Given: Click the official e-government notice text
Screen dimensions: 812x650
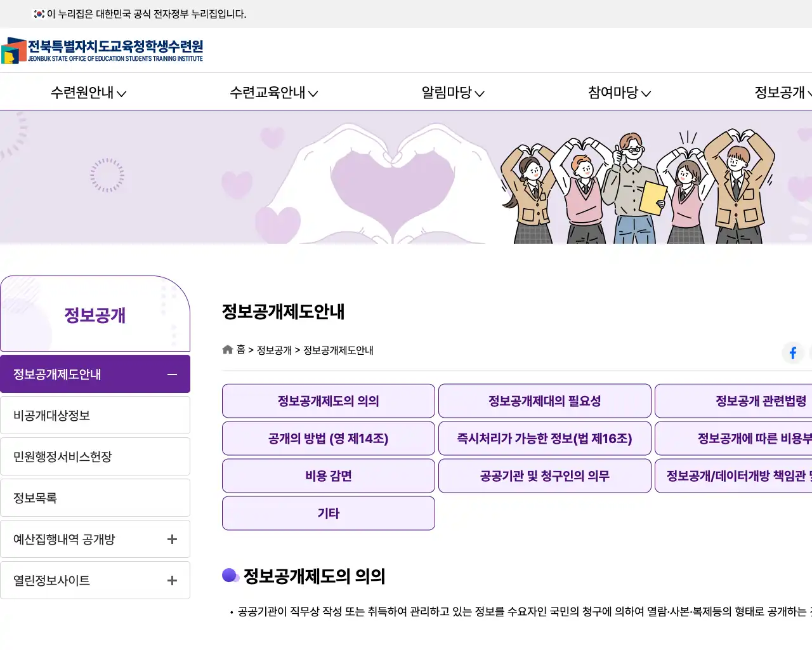Looking at the screenshot, I should (x=147, y=14).
